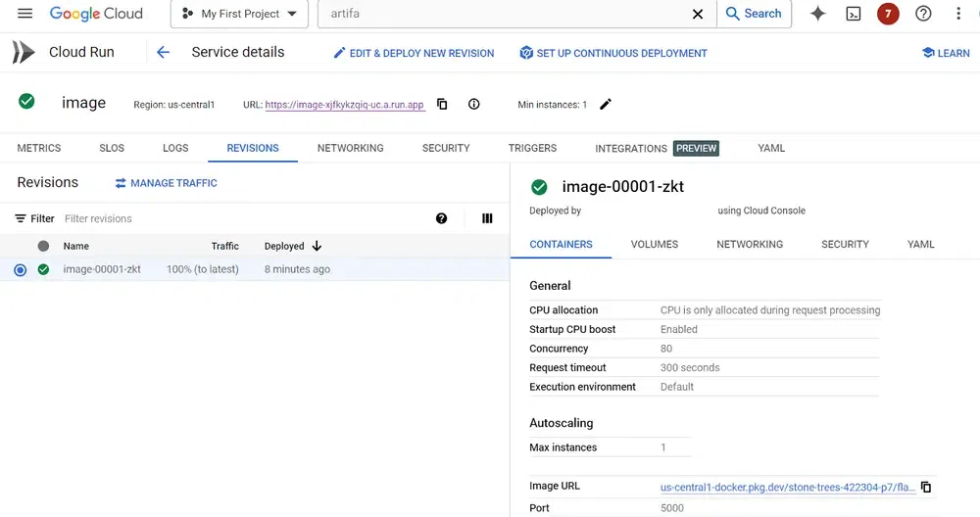Screen dimensions: 980x517
Task: Open the three-dot settings menu
Action: click(x=958, y=14)
